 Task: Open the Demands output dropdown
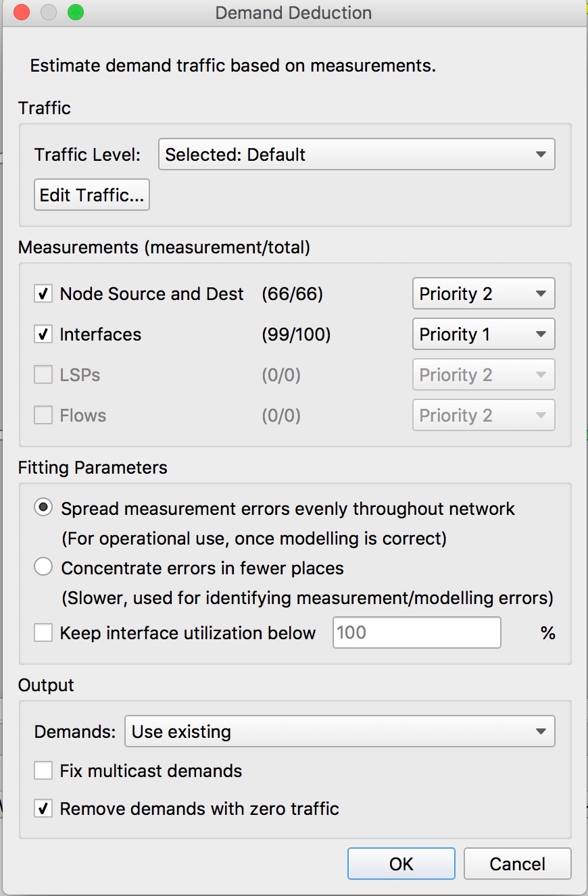click(x=340, y=731)
